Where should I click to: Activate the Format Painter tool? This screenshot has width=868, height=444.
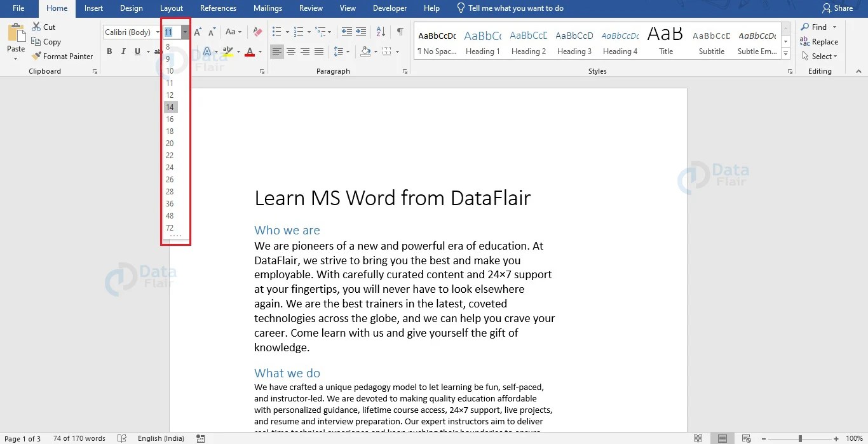click(x=62, y=57)
